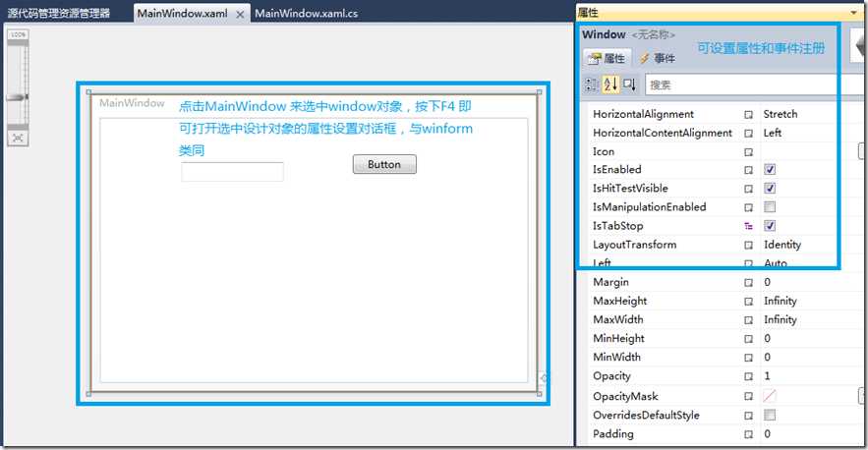
Task: Toggle the IsHitTestVisible checkbox
Action: tap(770, 189)
